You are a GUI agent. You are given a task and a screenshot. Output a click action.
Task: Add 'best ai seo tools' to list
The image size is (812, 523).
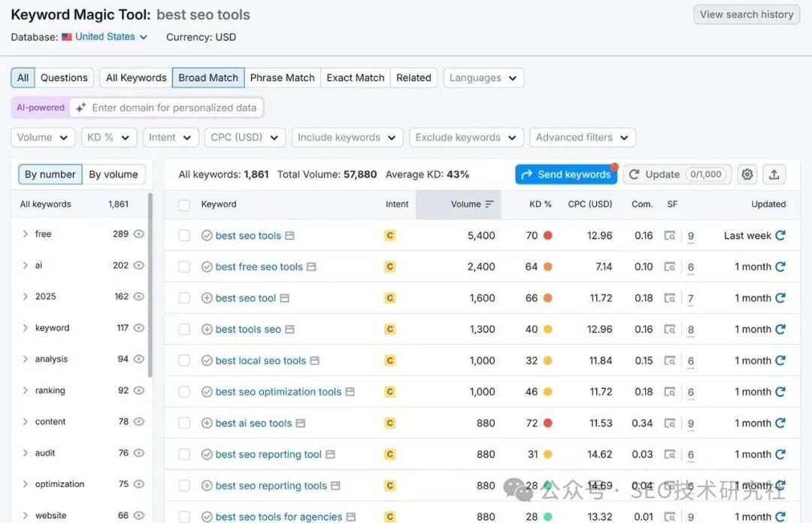pos(207,423)
